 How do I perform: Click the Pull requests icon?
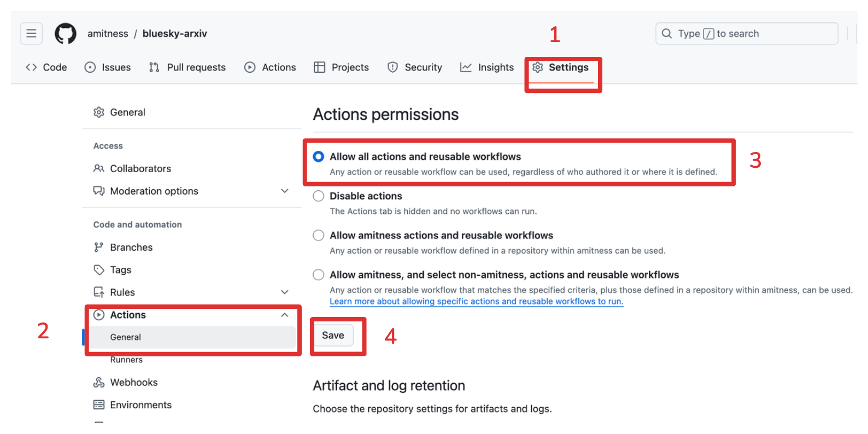(154, 67)
